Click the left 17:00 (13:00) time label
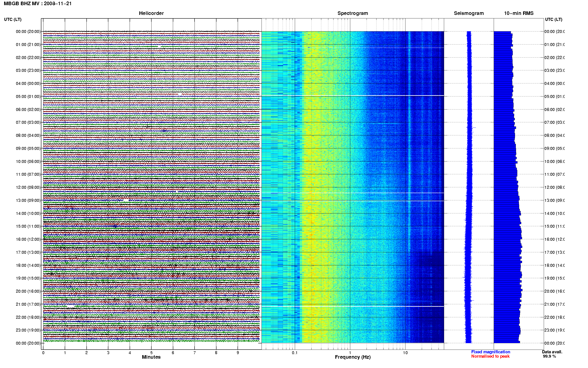 pyautogui.click(x=28, y=252)
